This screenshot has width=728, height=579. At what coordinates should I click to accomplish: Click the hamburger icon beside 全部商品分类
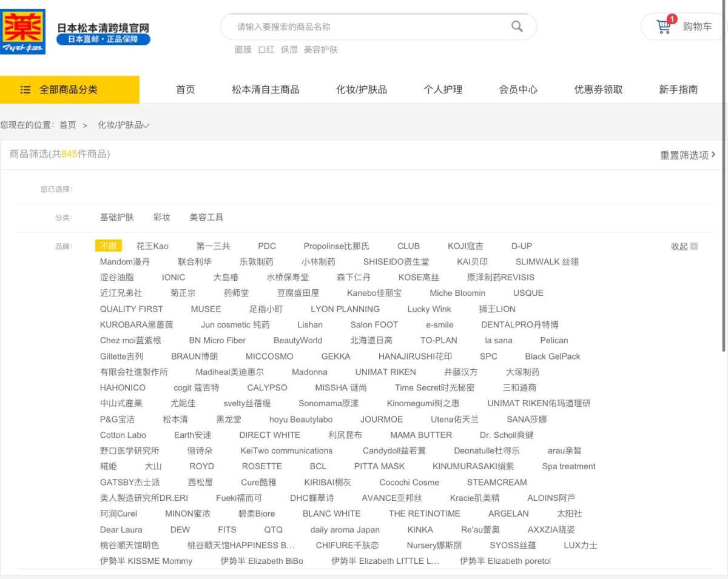click(x=25, y=90)
